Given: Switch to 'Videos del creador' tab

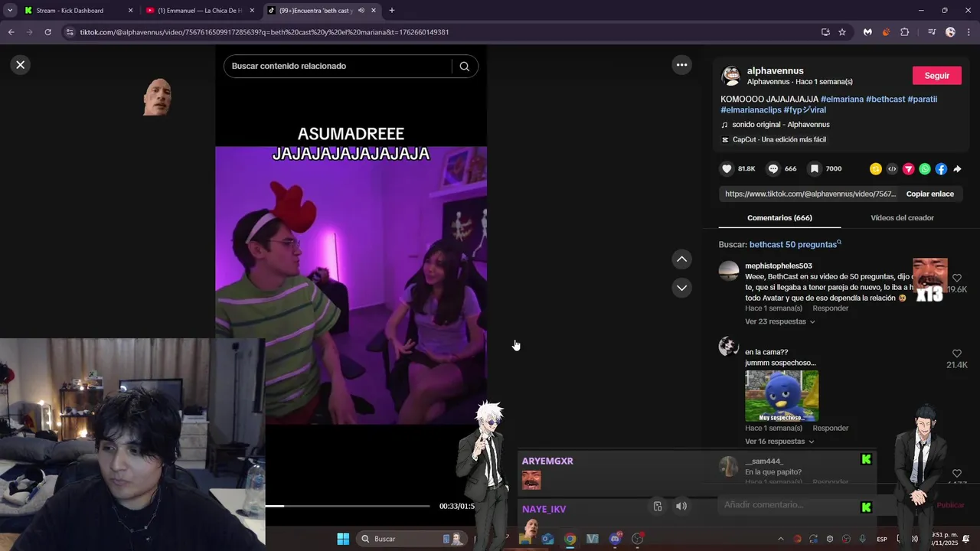Looking at the screenshot, I should [x=902, y=218].
